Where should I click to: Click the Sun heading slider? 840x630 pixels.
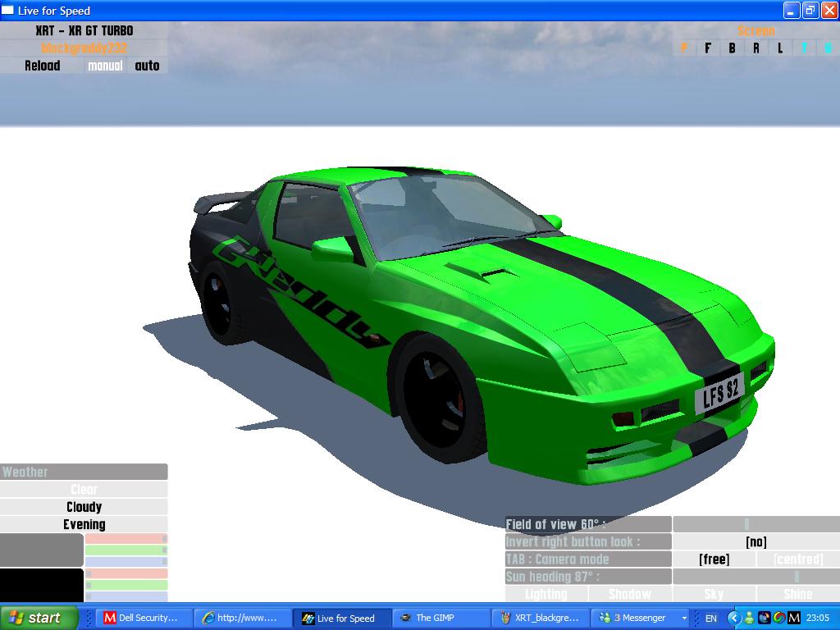756,577
